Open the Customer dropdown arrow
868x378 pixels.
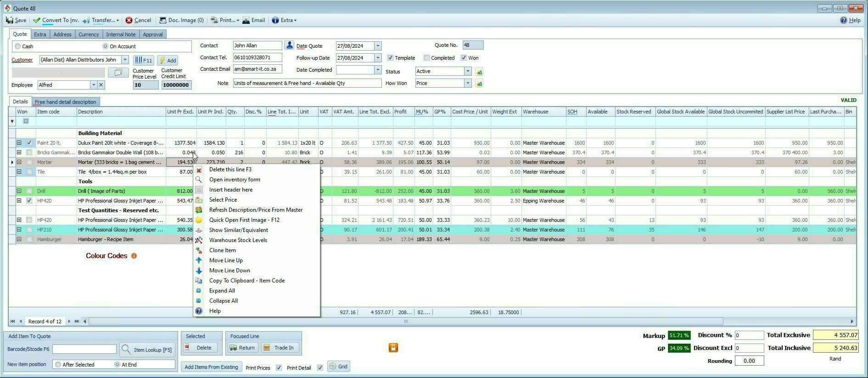coord(125,60)
